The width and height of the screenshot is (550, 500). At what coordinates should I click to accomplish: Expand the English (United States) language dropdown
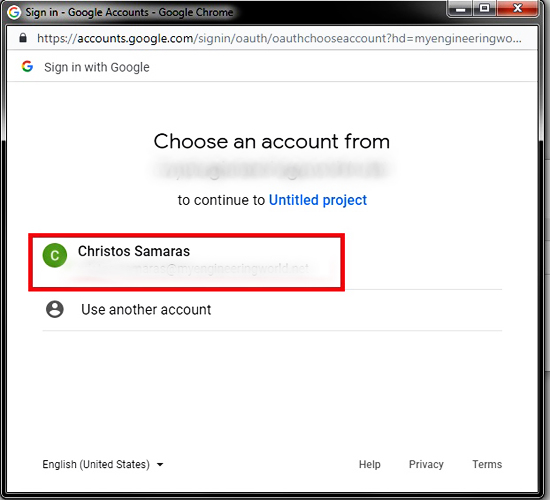[103, 464]
